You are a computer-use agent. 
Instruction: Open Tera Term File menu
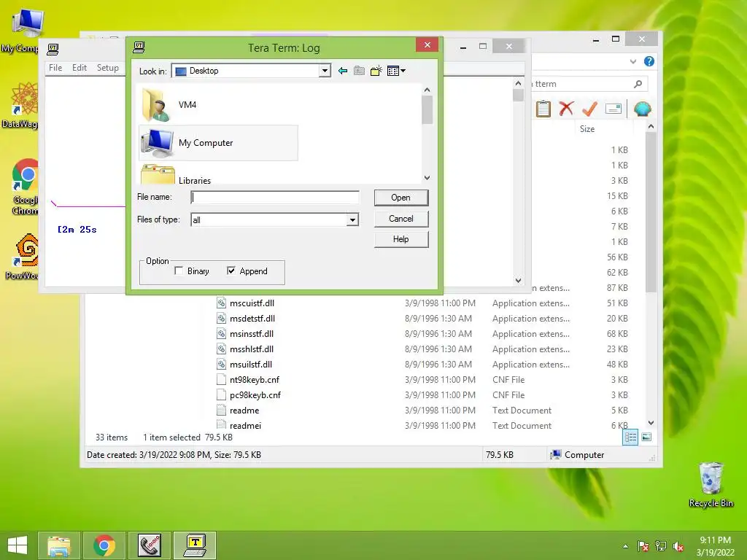[x=55, y=68]
